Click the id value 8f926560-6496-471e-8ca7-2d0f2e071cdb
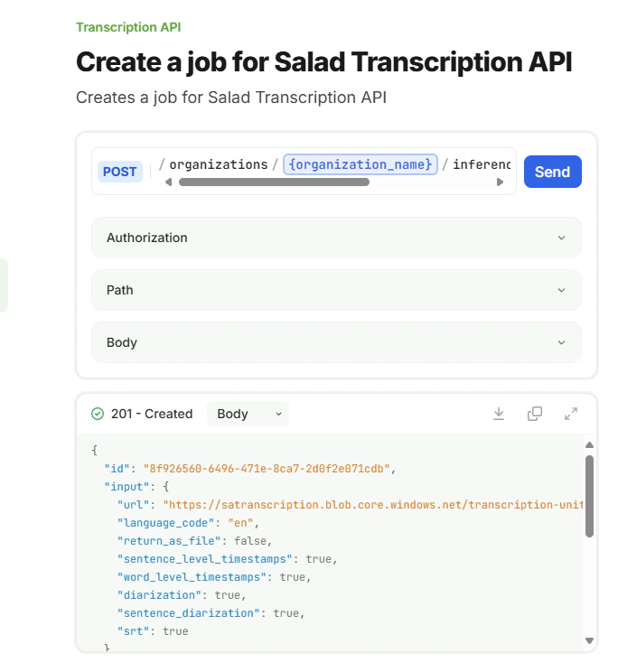 click(267, 469)
